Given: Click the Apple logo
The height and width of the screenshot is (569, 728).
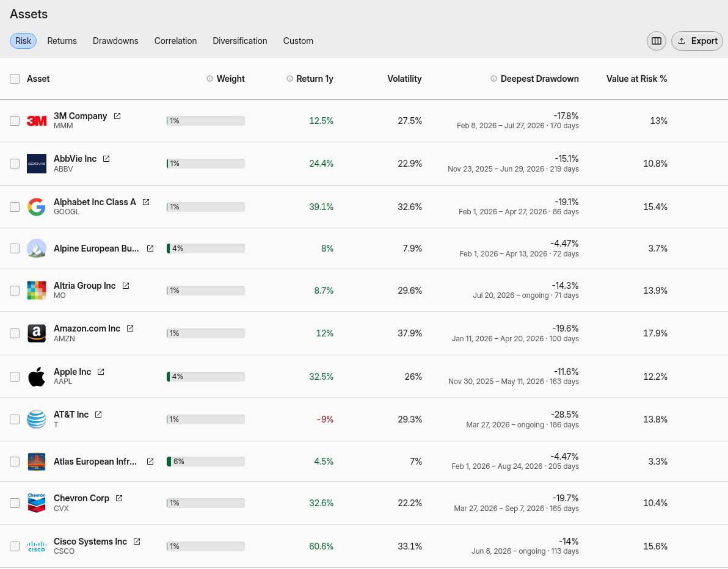Looking at the screenshot, I should coord(37,377).
